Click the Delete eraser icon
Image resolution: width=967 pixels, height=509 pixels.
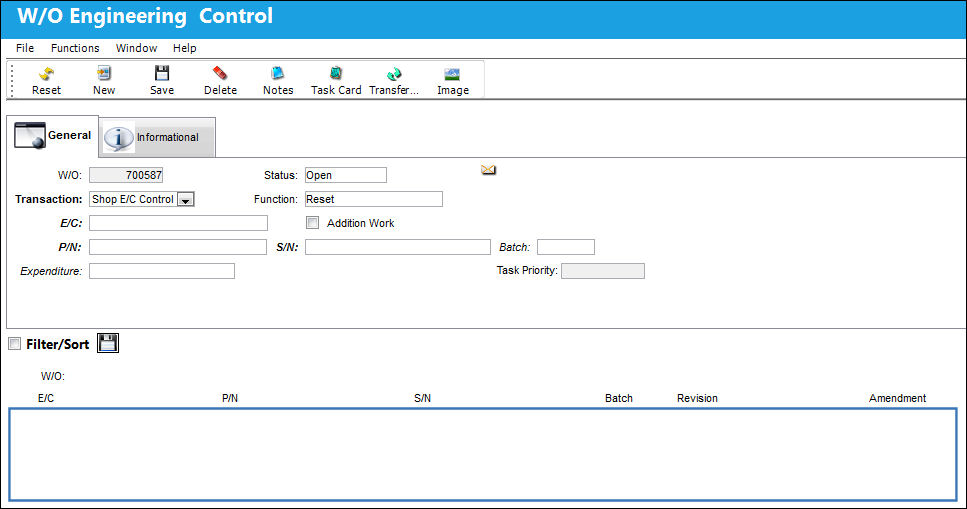coord(220,73)
